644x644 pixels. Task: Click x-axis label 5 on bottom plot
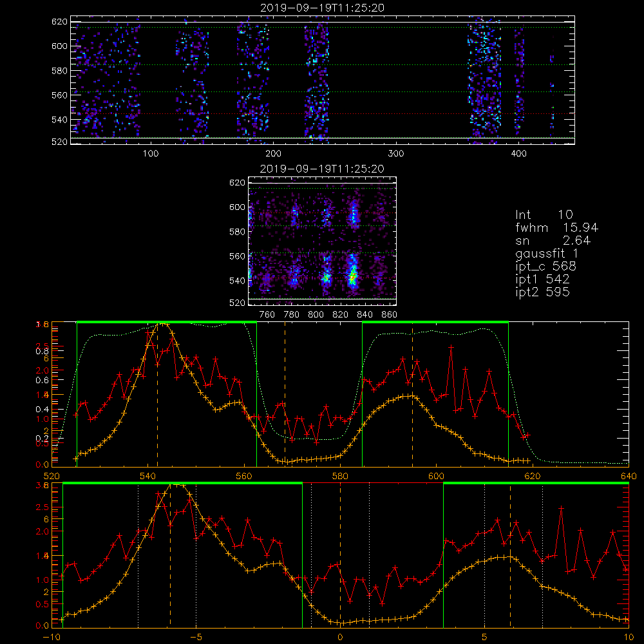(485, 637)
